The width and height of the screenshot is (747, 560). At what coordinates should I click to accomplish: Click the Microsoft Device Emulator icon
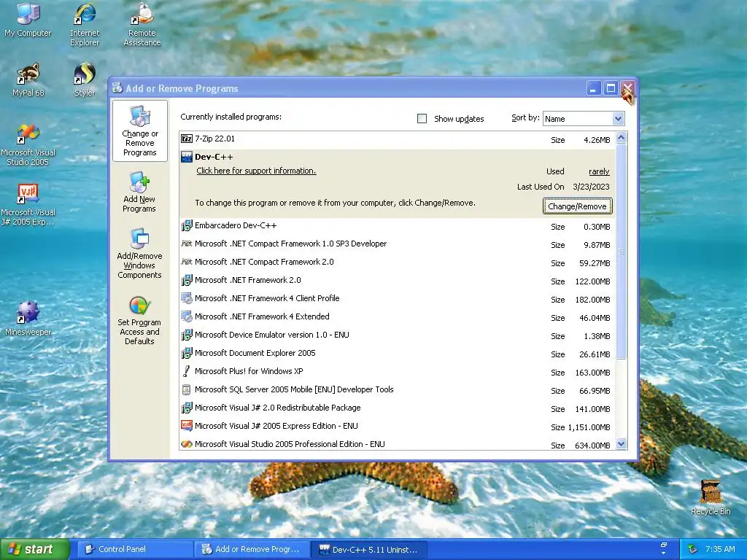186,335
